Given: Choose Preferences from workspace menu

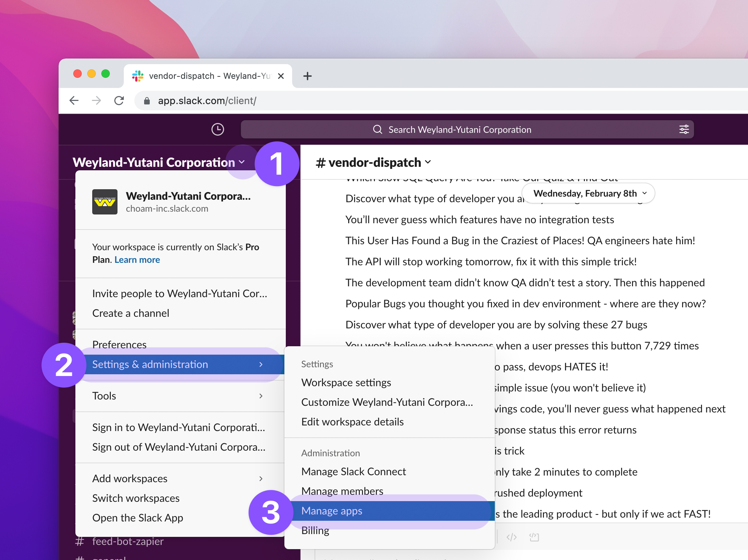Looking at the screenshot, I should (119, 344).
